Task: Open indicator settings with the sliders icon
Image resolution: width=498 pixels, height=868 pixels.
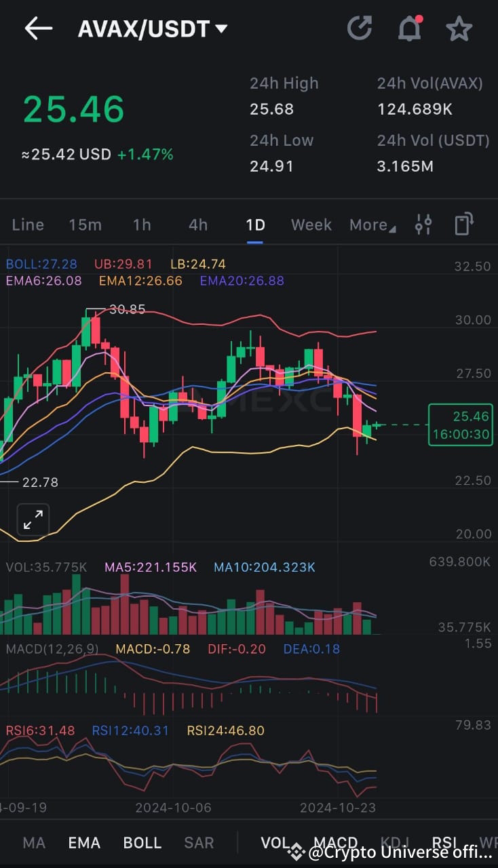Action: point(424,224)
